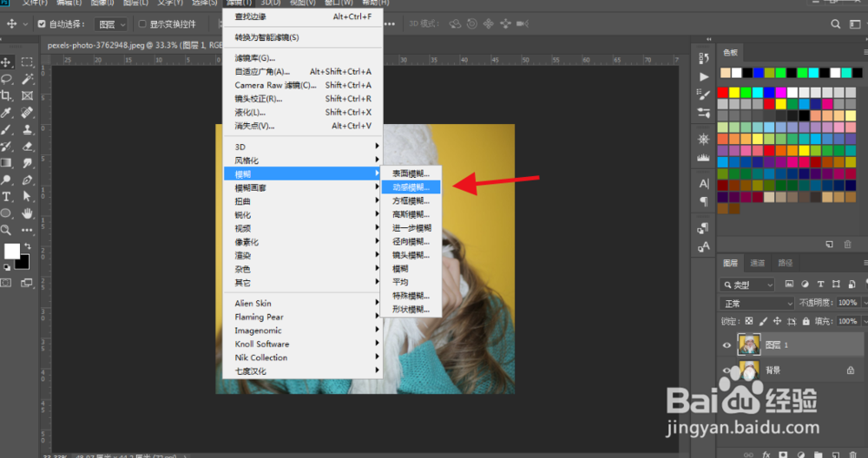Screen dimensions: 868x458
Task: Select the Magic Wand tool
Action: [27, 79]
